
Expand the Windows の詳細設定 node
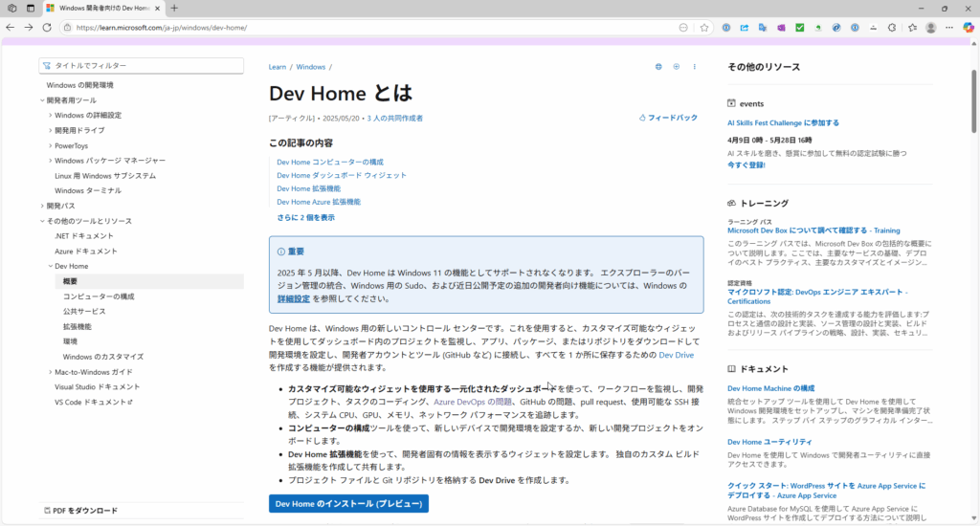coord(51,115)
